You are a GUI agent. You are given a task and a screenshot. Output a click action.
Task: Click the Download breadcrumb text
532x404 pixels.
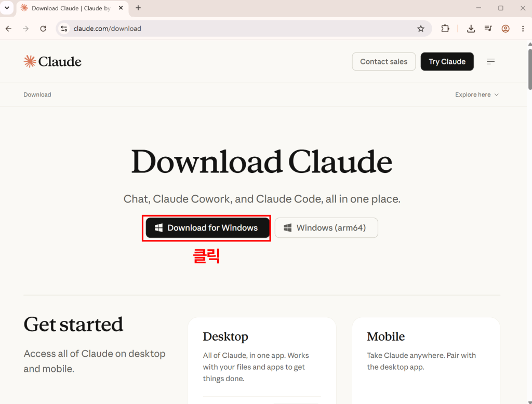pos(37,95)
